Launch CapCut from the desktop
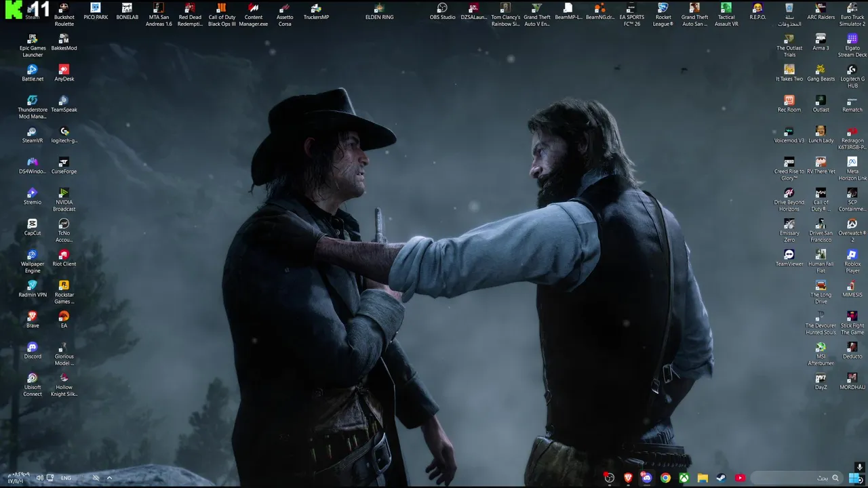Viewport: 868px width, 488px height. click(x=32, y=227)
